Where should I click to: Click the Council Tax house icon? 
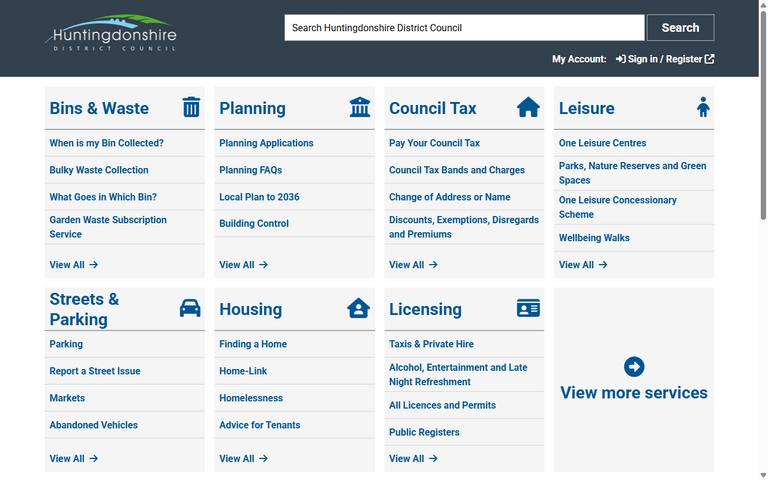(528, 108)
